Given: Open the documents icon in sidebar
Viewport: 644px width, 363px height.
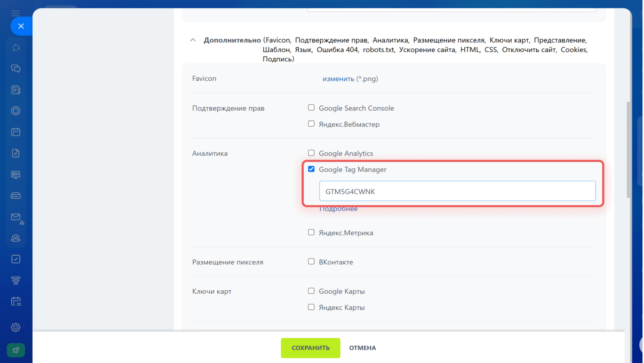Looking at the screenshot, I should (16, 153).
